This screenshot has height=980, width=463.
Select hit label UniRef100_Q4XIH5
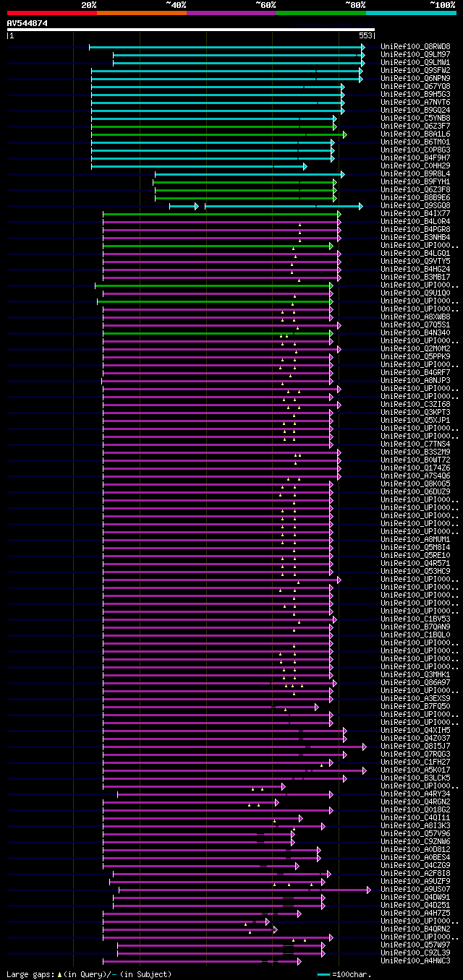pos(415,730)
